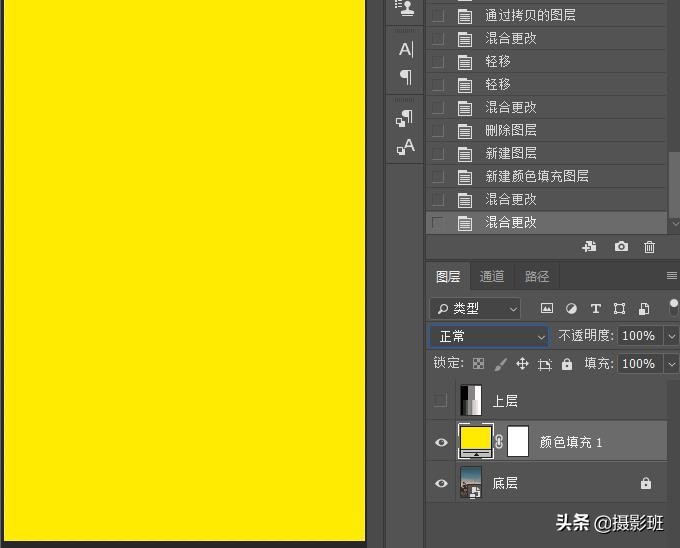
Task: Switch to the 路径 tab
Action: pos(537,276)
